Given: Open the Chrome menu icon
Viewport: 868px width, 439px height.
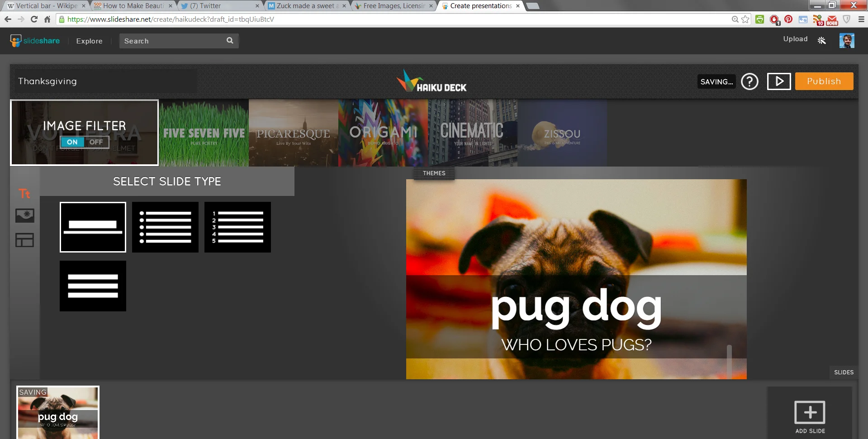Looking at the screenshot, I should 861,19.
